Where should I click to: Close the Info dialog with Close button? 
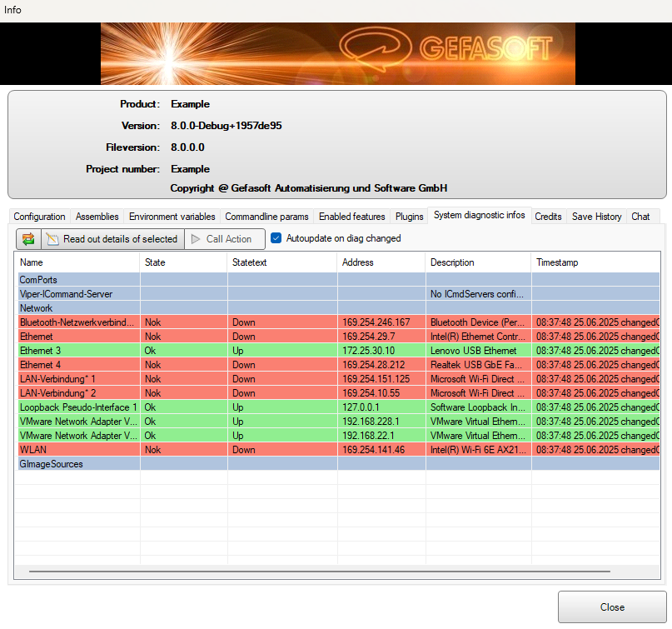[612, 607]
